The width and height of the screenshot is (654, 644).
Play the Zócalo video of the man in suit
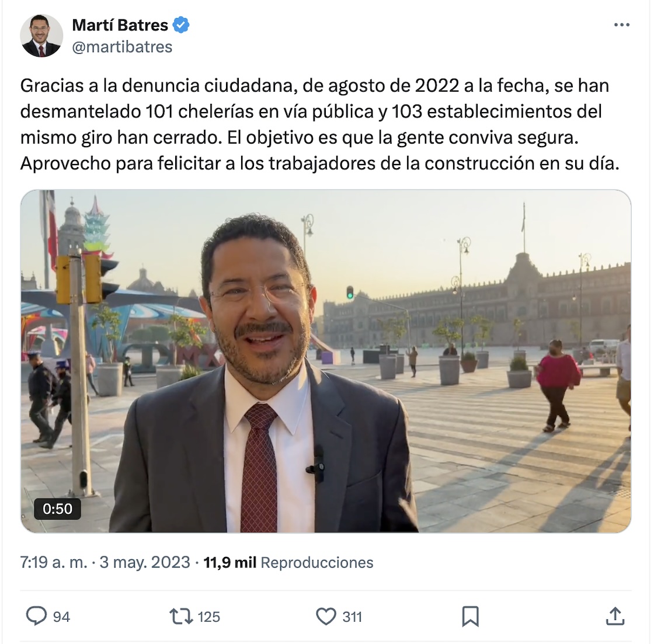[x=326, y=361]
